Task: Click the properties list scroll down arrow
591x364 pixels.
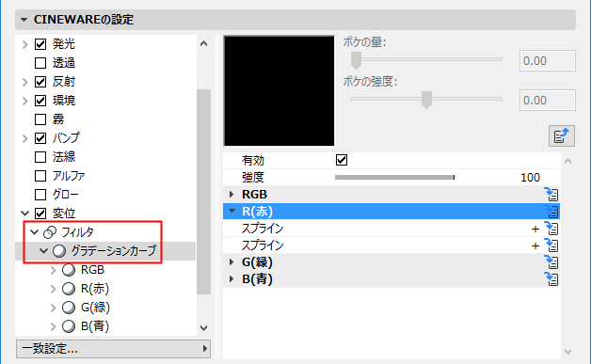Action: coord(568,352)
